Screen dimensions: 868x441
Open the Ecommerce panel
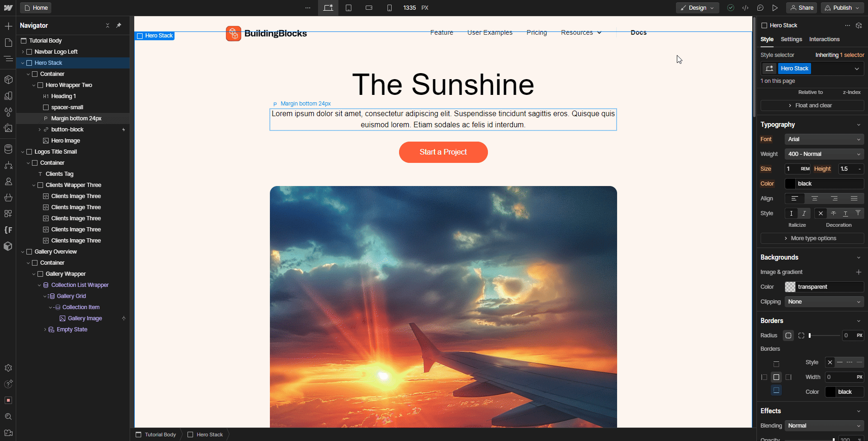pyautogui.click(x=8, y=198)
